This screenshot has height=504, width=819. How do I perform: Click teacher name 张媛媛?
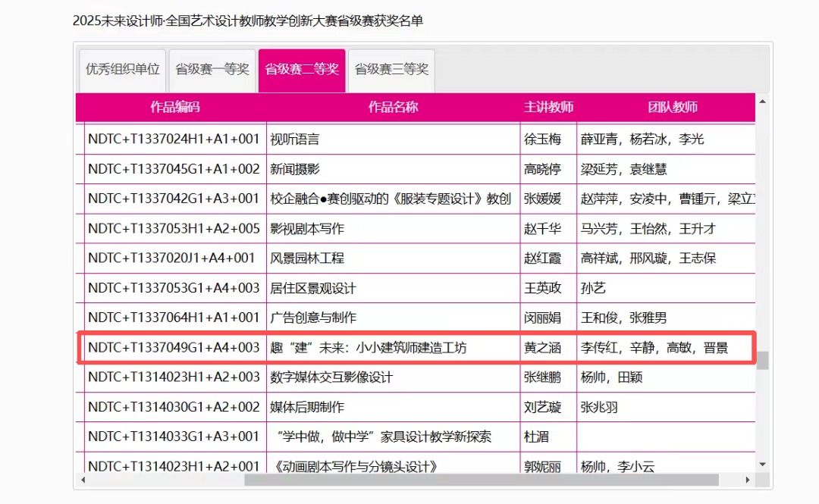pyautogui.click(x=543, y=199)
